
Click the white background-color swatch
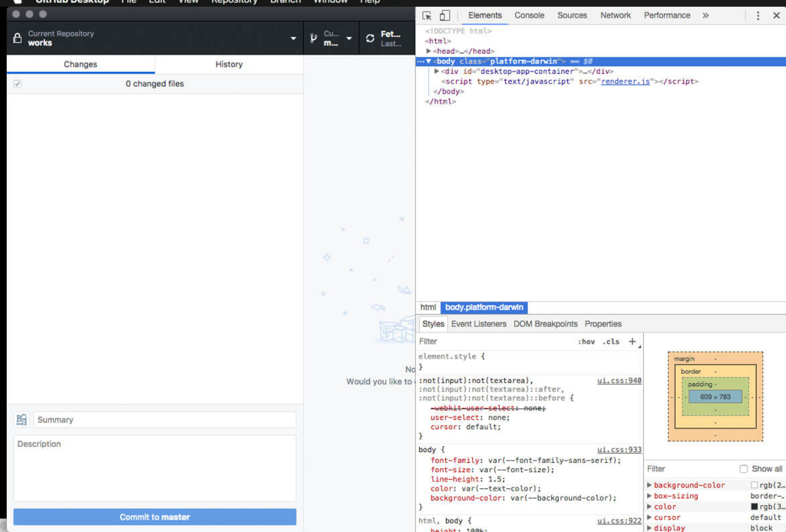click(x=755, y=485)
